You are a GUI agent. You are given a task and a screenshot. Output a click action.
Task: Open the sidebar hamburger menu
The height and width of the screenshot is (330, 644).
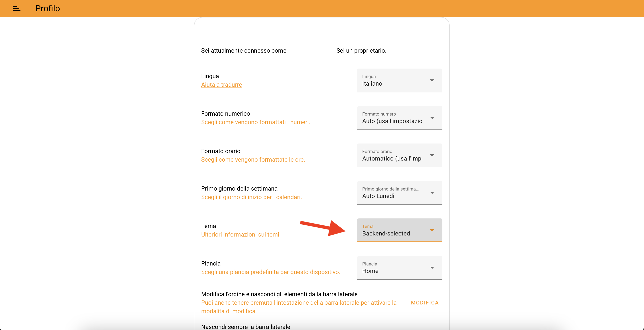(16, 9)
